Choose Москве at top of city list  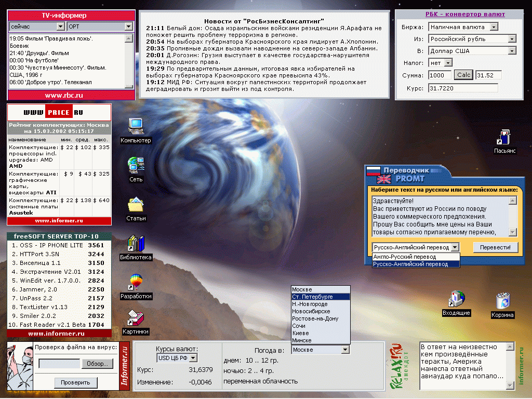point(321,289)
